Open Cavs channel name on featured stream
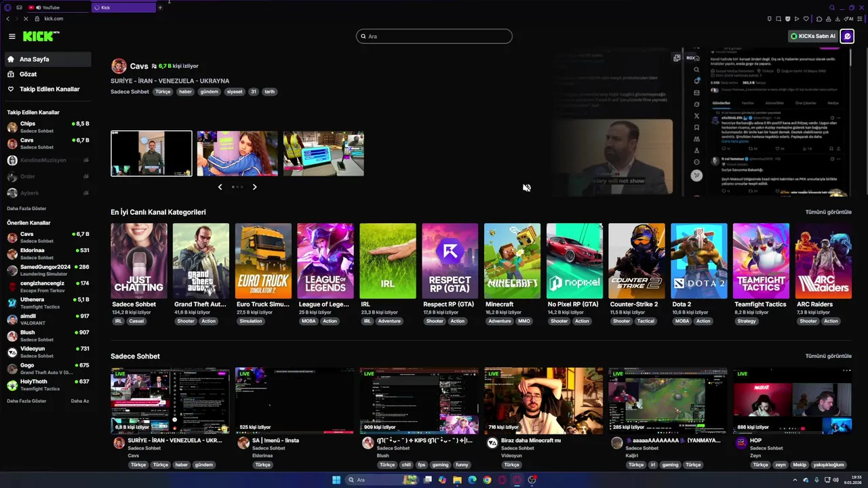The height and width of the screenshot is (488, 868). click(x=139, y=66)
